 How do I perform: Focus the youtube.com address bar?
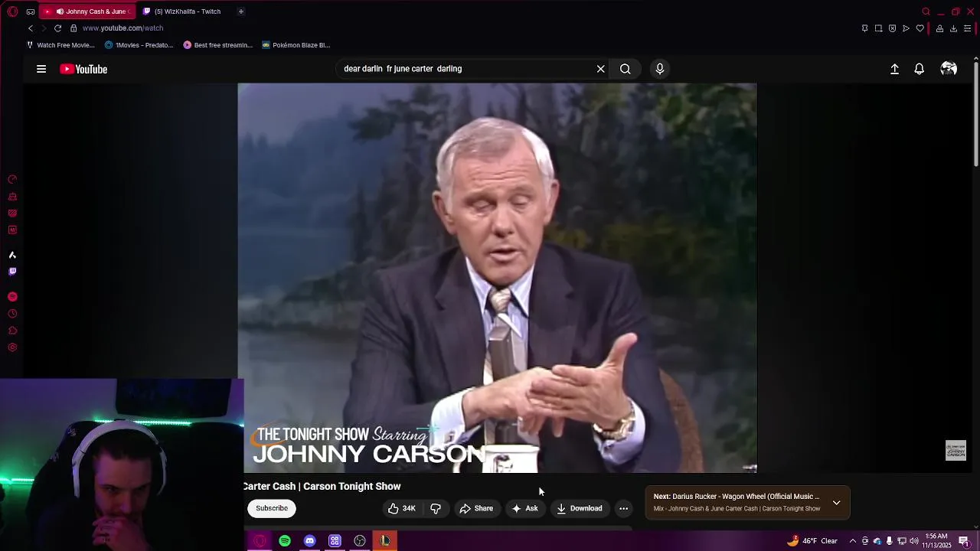click(122, 28)
